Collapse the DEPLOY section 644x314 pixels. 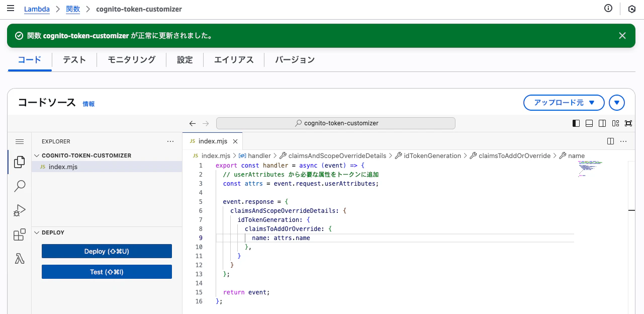(36, 232)
